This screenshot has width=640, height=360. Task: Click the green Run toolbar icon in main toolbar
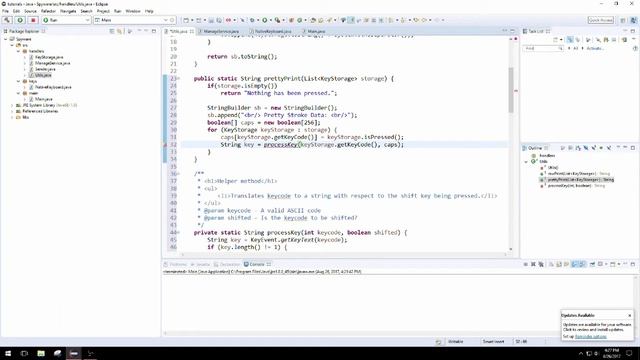click(264, 20)
